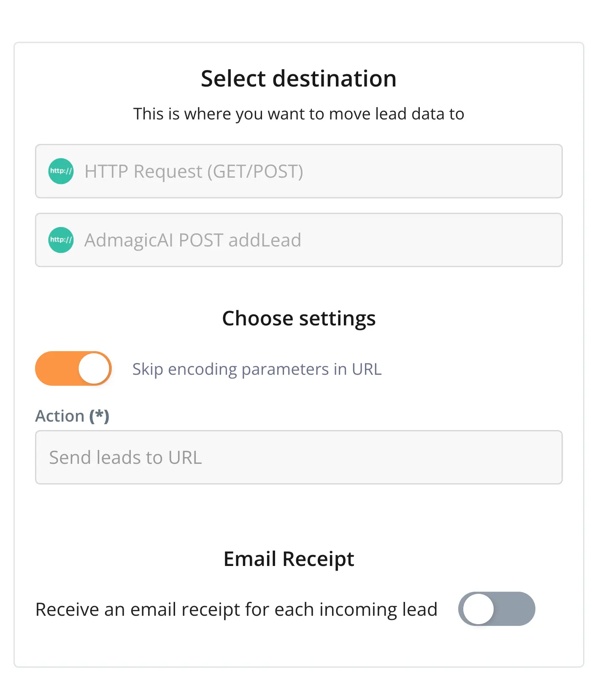
Task: Click the 'Select destination' heading
Action: click(299, 79)
